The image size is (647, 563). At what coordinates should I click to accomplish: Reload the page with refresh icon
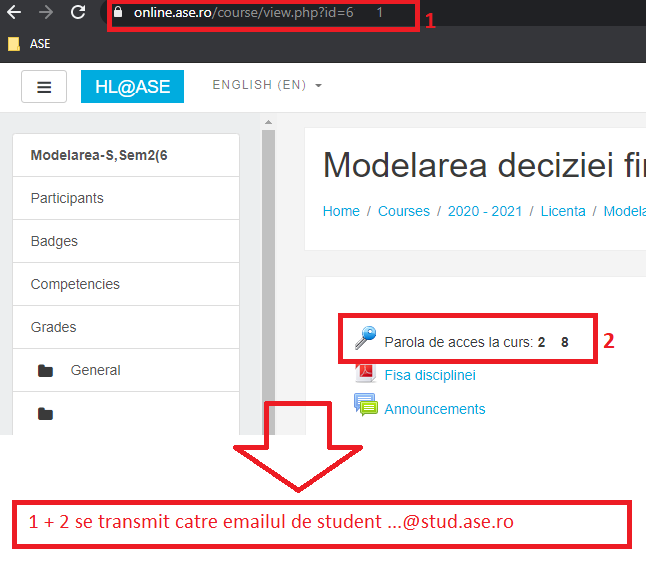pyautogui.click(x=78, y=13)
